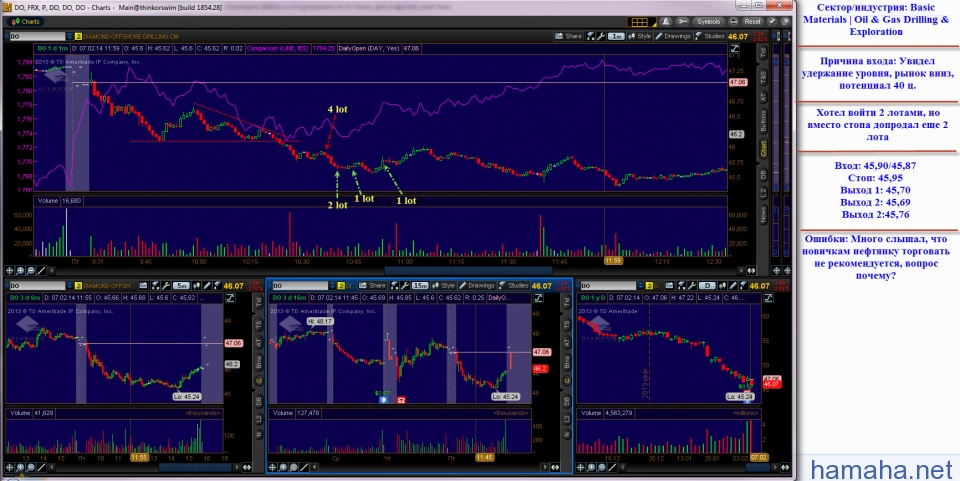
Task: Open settings wrench on 15m chart
Action: coord(405,286)
